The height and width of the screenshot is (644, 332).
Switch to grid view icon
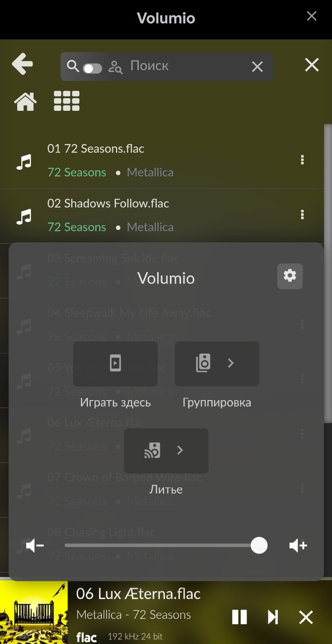66,101
